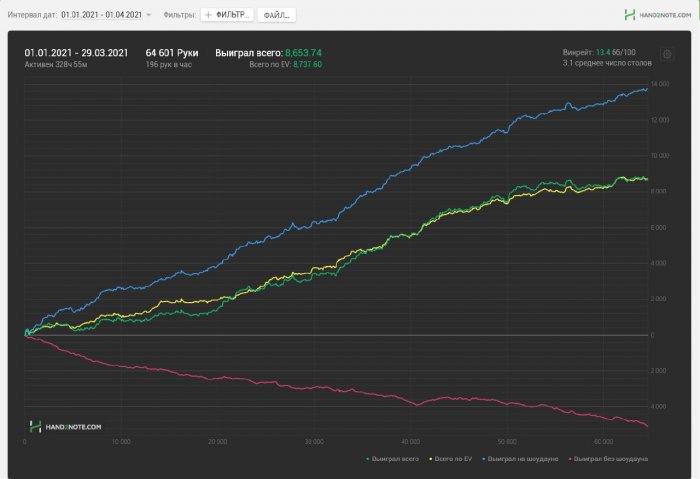Screen dimensions: 700x479
Task: Open the date interval dropdown arrow
Action: coord(149,15)
